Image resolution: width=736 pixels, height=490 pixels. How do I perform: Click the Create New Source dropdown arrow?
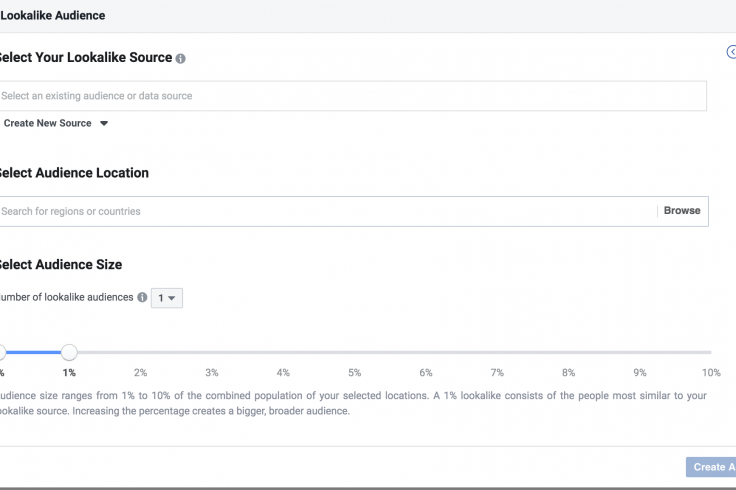tap(104, 123)
